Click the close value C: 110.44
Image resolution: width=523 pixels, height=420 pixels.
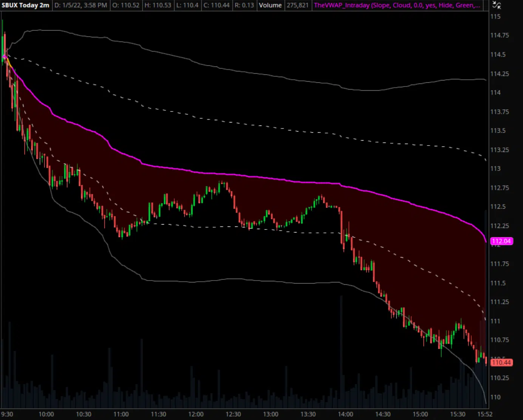coord(217,5)
